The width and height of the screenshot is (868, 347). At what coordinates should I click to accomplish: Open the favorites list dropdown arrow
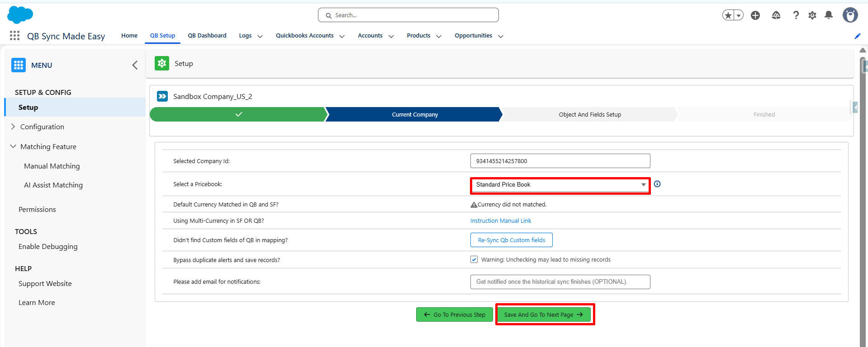tap(739, 15)
